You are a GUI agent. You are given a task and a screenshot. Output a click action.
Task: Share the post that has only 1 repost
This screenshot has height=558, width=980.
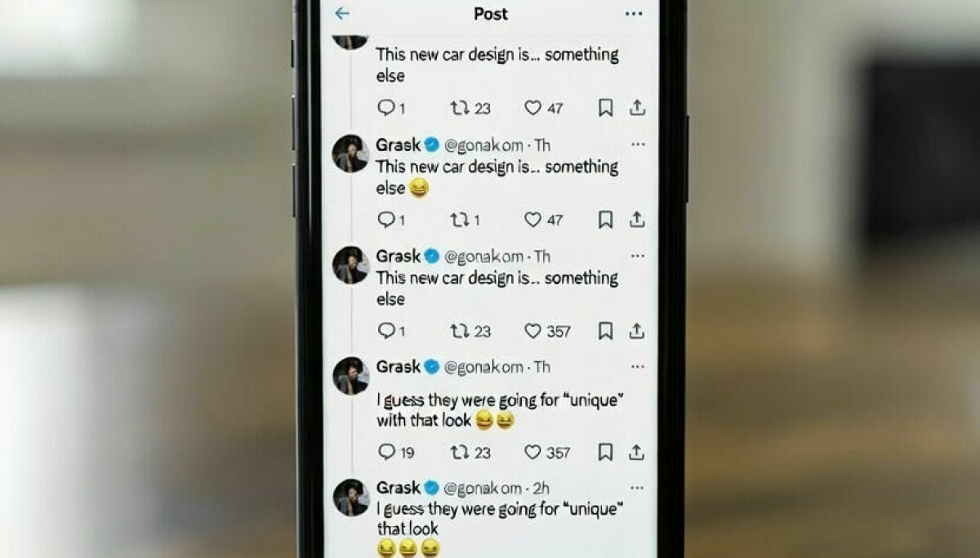pos(637,220)
